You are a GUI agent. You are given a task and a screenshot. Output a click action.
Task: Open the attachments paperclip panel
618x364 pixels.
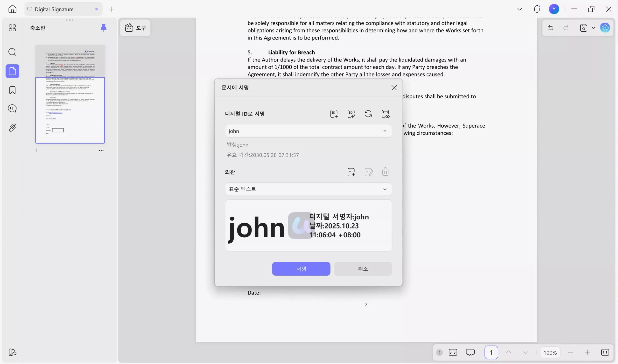pos(12,128)
